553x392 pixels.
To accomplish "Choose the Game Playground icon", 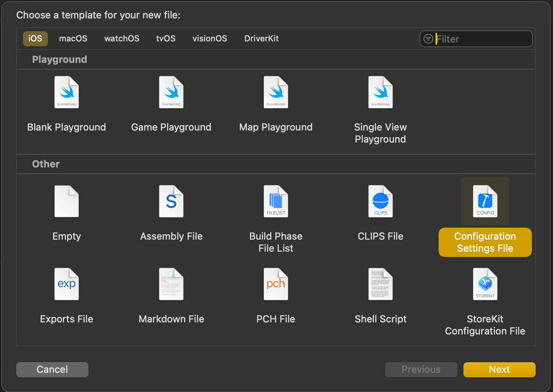I will (x=171, y=92).
